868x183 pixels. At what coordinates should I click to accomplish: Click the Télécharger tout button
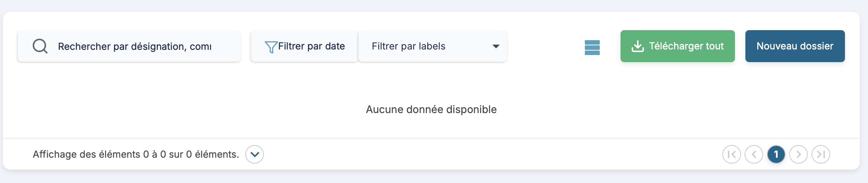[677, 46]
